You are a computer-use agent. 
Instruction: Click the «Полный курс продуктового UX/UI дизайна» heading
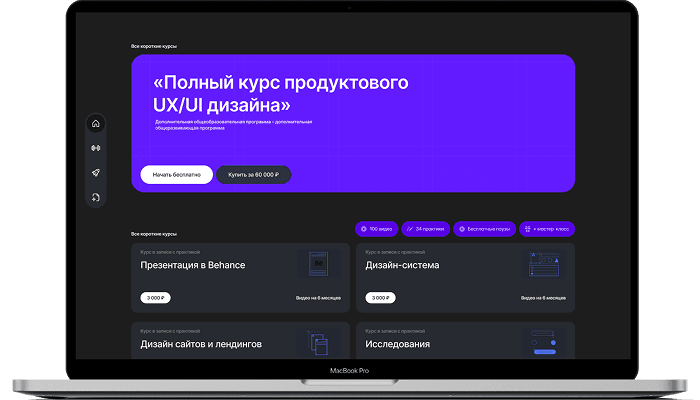pos(280,94)
